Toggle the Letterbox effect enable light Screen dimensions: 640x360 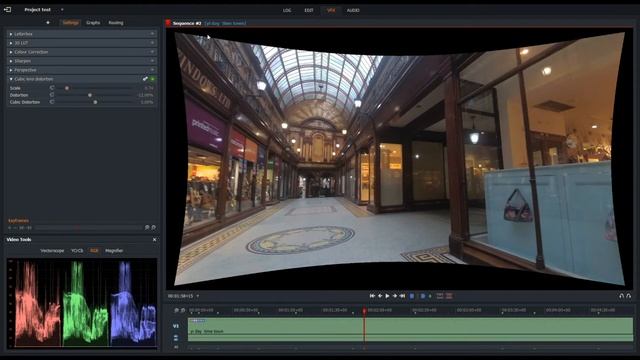point(152,34)
